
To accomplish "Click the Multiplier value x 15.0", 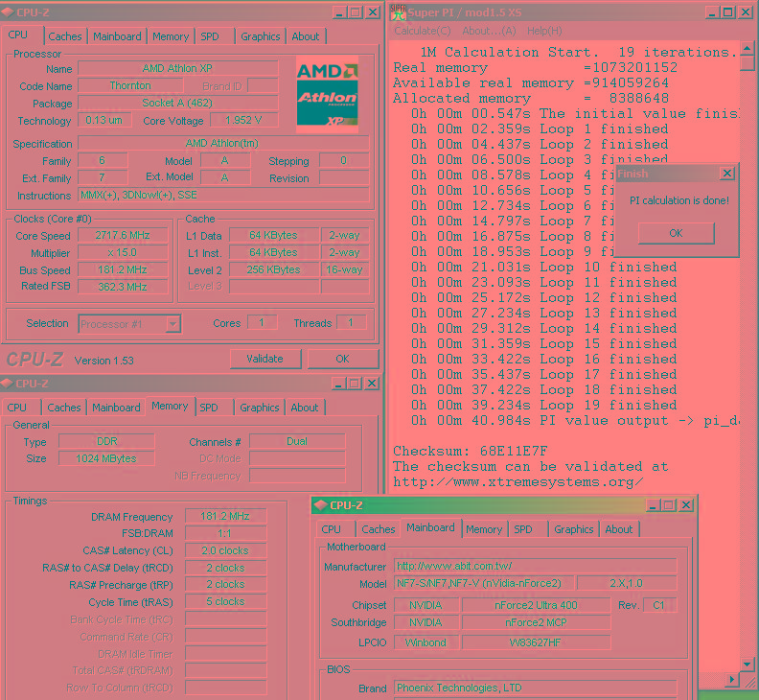I will [x=123, y=252].
